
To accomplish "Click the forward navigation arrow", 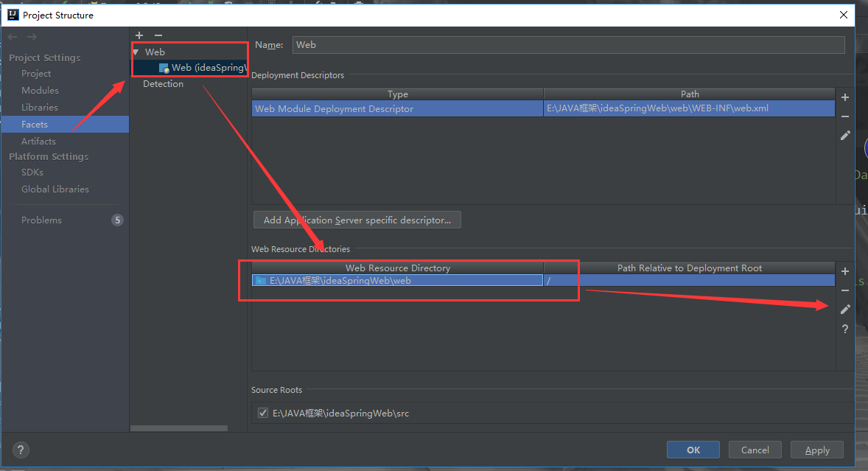I will click(x=32, y=37).
